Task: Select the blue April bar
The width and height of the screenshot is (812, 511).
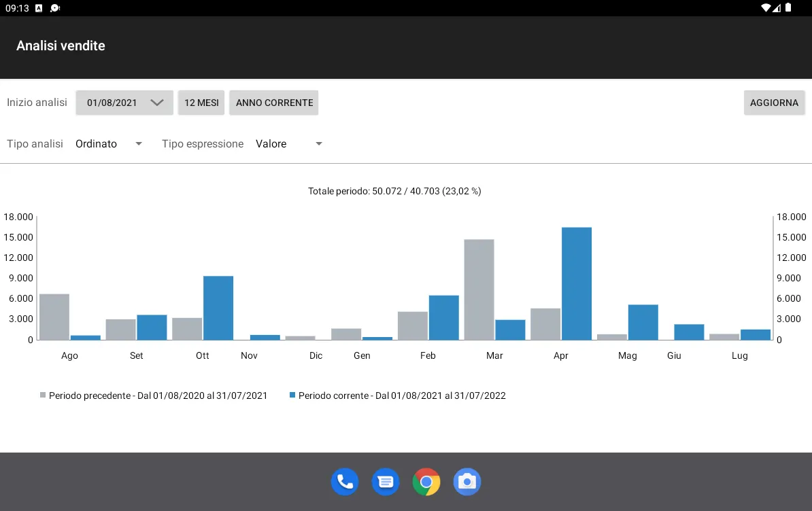Action: tap(576, 283)
